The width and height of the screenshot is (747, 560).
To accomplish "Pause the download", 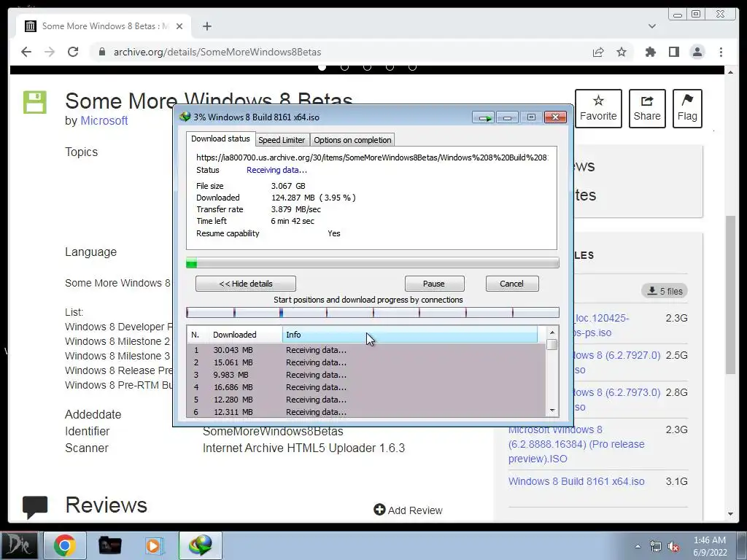I will 434,284.
